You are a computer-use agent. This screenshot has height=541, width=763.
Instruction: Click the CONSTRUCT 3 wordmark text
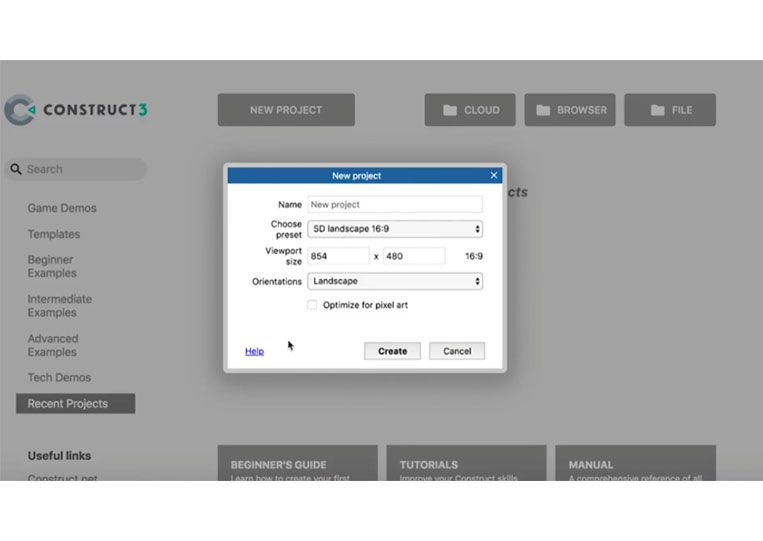95,110
